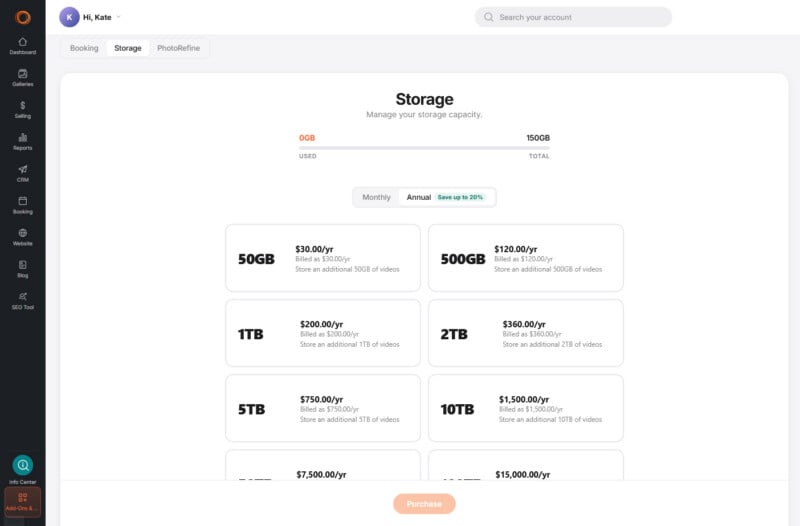The height and width of the screenshot is (526, 800).
Task: Select the 500GB storage plan
Action: coord(526,258)
